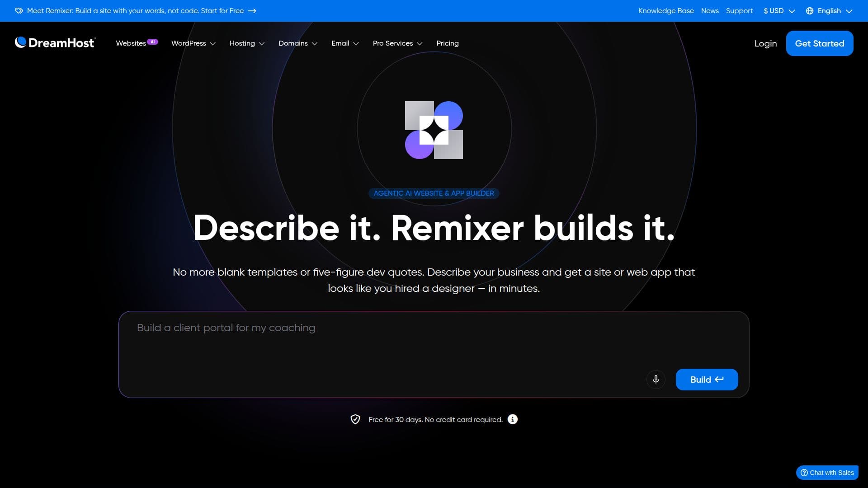Click the microphone voice input icon
The image size is (868, 488).
coord(656,380)
